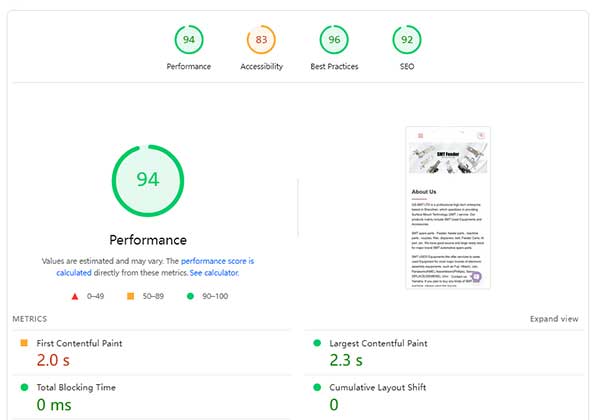This screenshot has height=420, width=600.
Task: Open the Best Practices score gauge
Action: point(334,40)
